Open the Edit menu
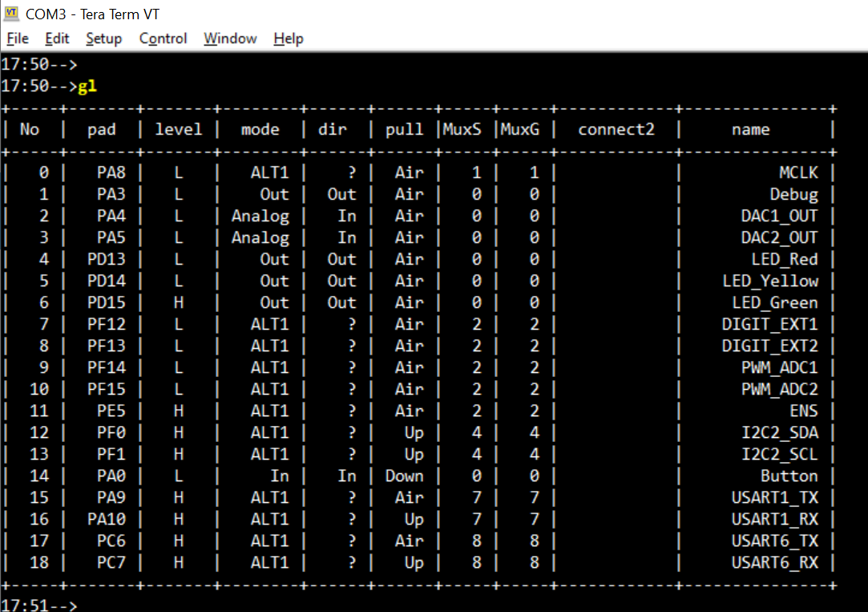The width and height of the screenshot is (868, 612). (x=57, y=39)
